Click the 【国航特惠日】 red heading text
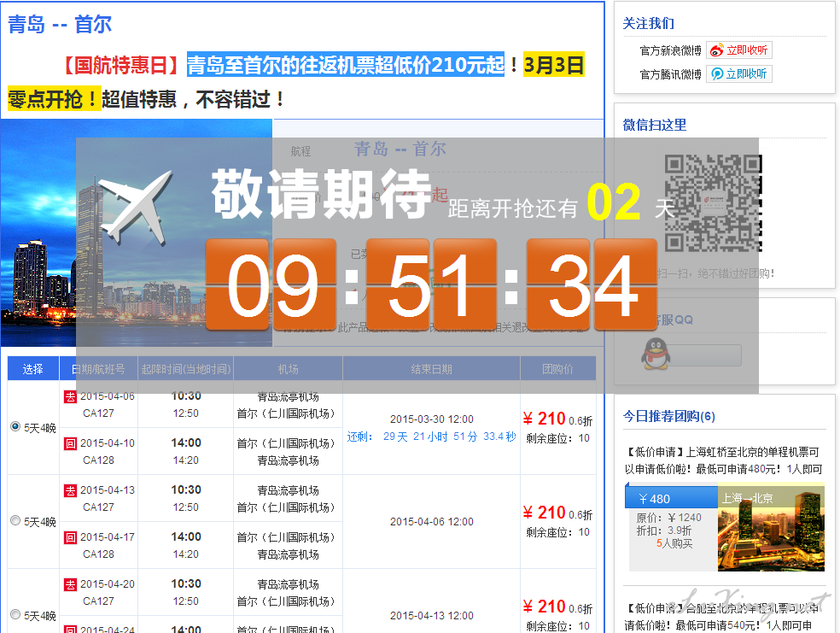 120,65
